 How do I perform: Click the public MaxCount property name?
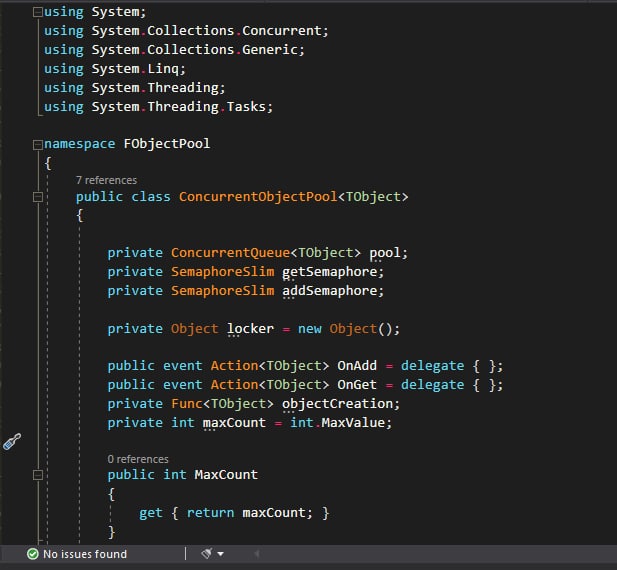click(226, 474)
